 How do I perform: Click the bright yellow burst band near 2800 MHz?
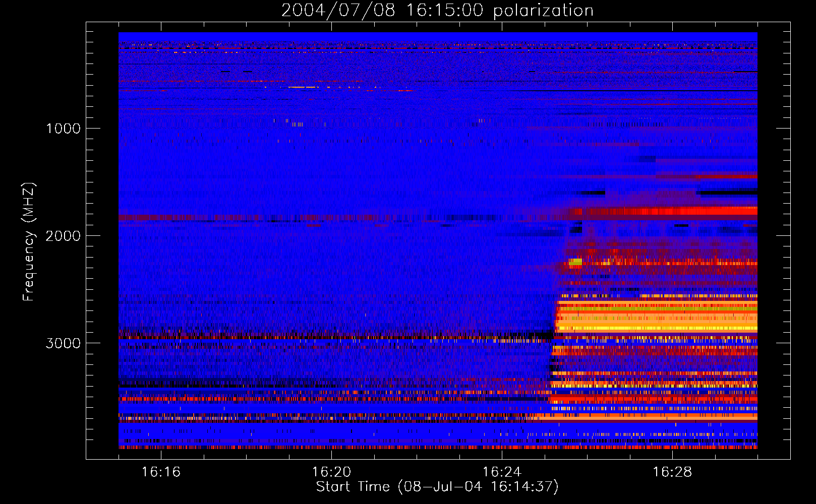[656, 318]
